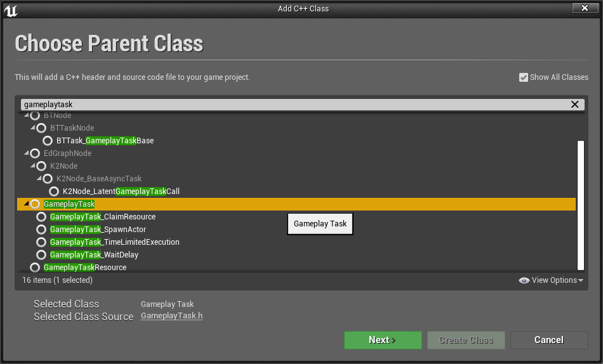
Task: Select the GameplayTask_ClaimResource radio circle
Action: click(x=41, y=217)
